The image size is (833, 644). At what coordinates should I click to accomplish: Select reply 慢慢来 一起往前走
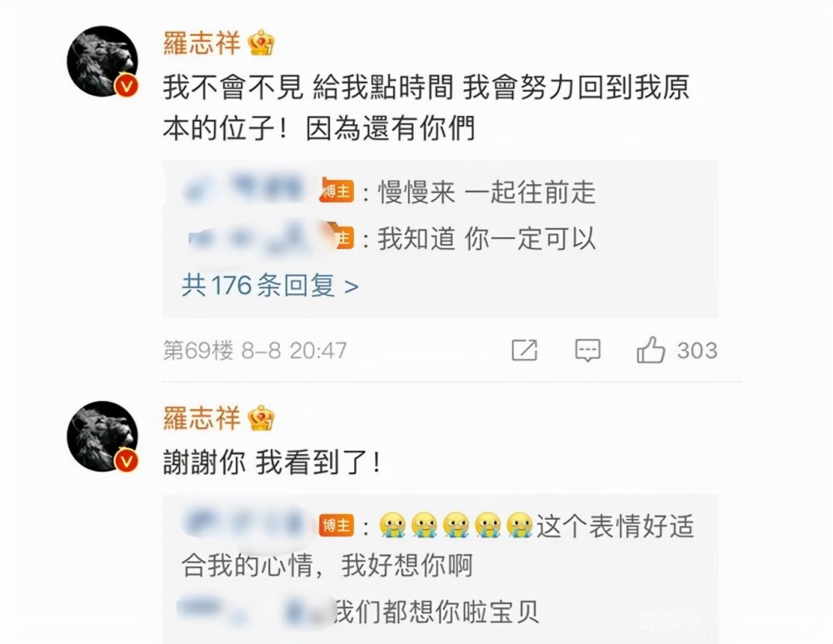click(486, 192)
